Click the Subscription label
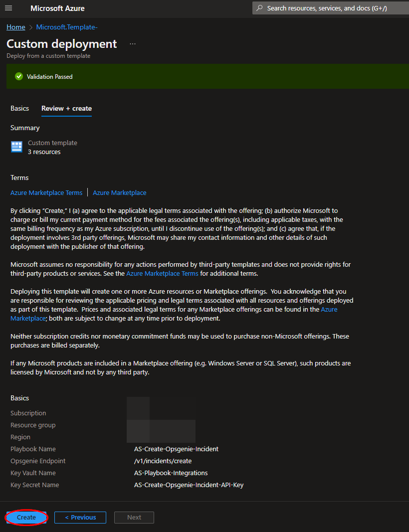 pyautogui.click(x=28, y=413)
